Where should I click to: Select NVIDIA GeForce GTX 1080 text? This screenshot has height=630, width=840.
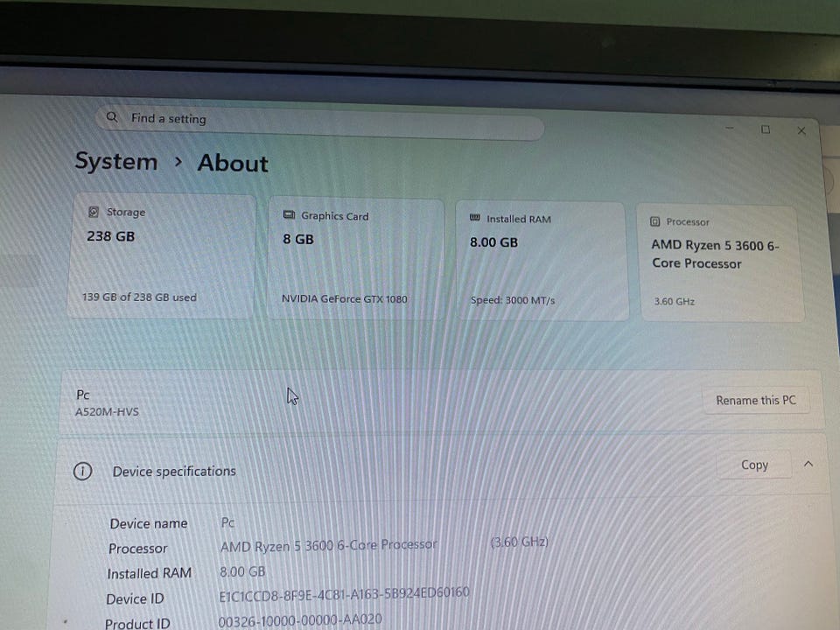tap(345, 299)
